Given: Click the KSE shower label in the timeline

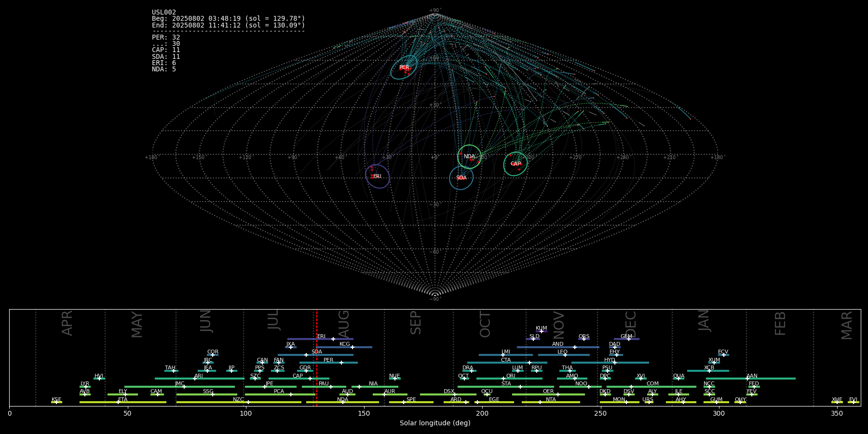Looking at the screenshot, I should point(56,400).
